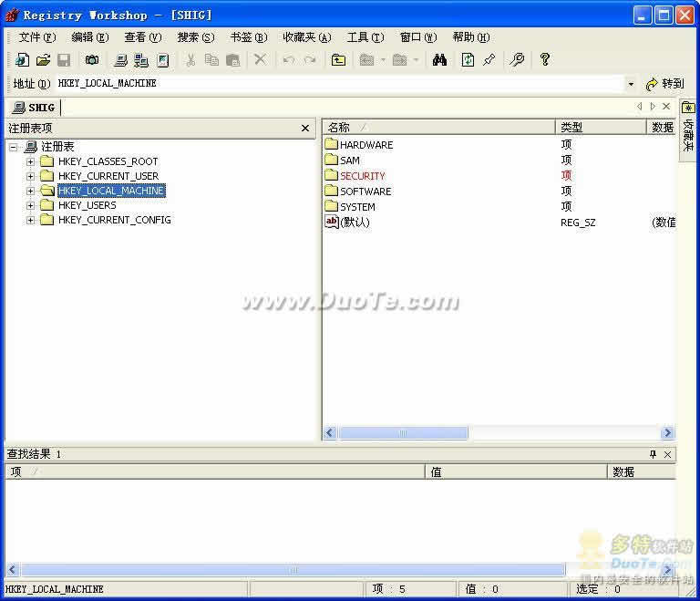Click left arrow of results scrollbar
The width and height of the screenshot is (700, 601).
pyautogui.click(x=12, y=570)
